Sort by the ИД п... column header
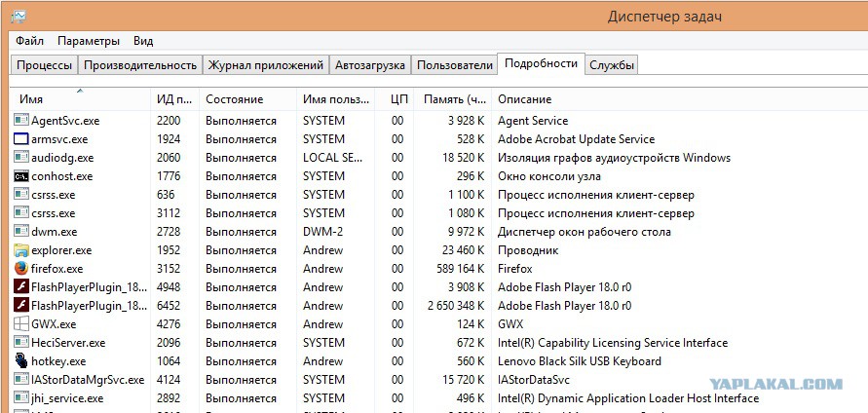 coord(174,99)
